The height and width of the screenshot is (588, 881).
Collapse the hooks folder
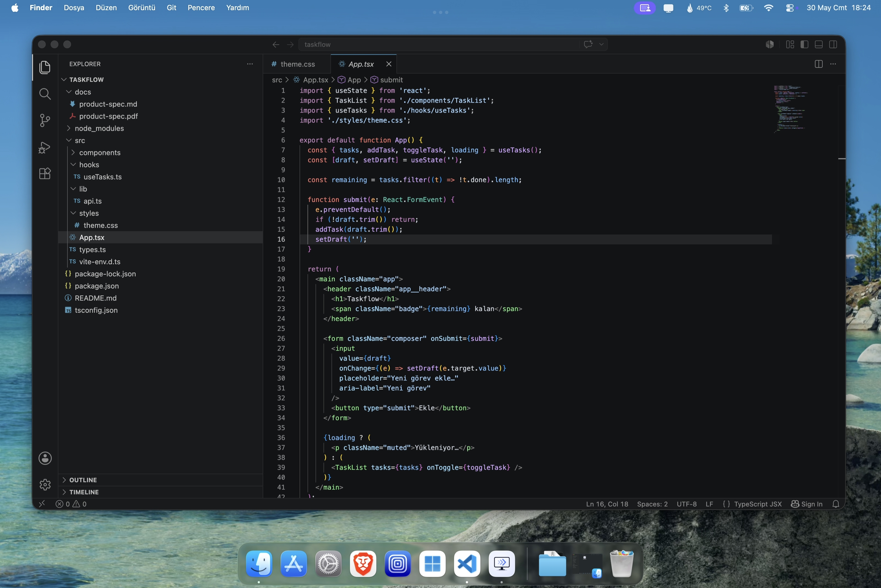[73, 165]
